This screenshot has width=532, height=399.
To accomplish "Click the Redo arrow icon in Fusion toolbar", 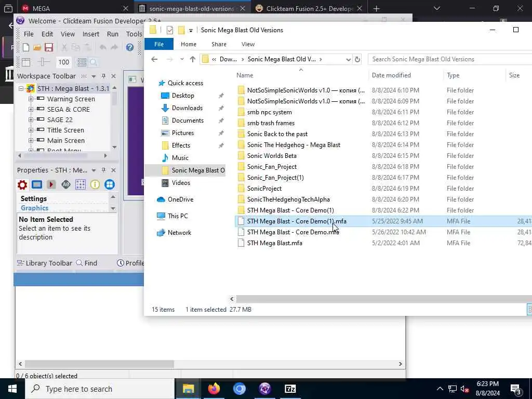I will click(x=114, y=47).
